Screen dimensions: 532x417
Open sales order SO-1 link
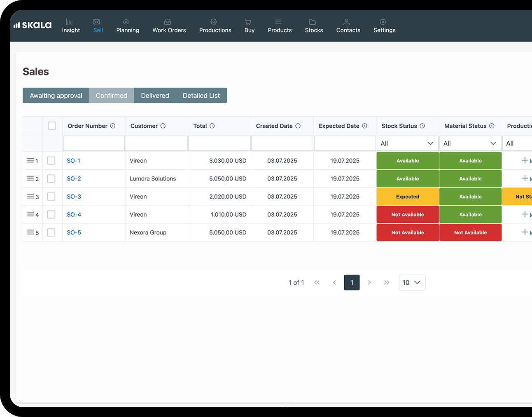(x=74, y=161)
